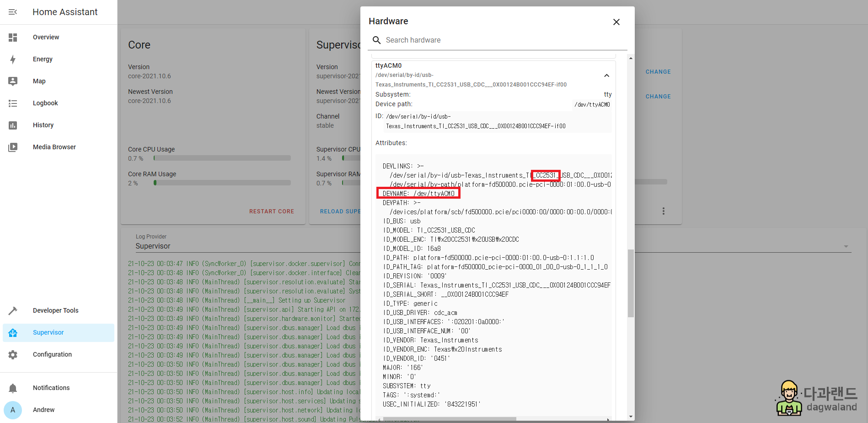868x423 pixels.
Task: Select the Supervisor sidebar icon
Action: (x=13, y=333)
